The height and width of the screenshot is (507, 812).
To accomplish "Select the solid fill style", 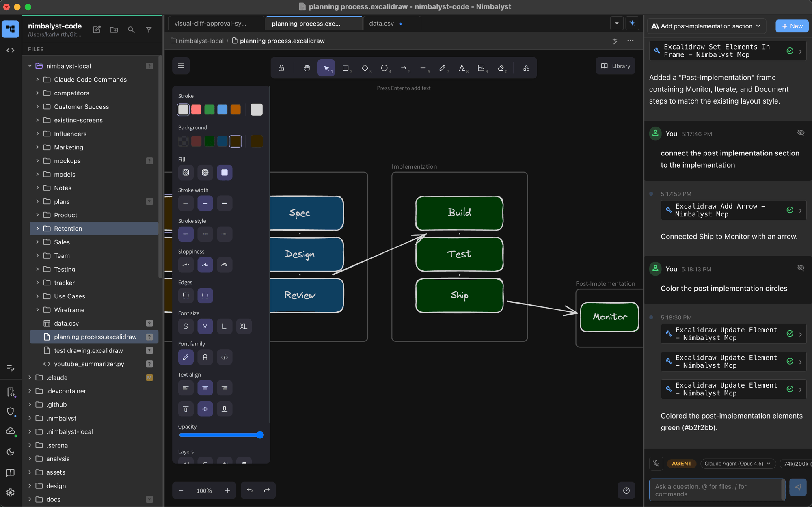I will 225,173.
